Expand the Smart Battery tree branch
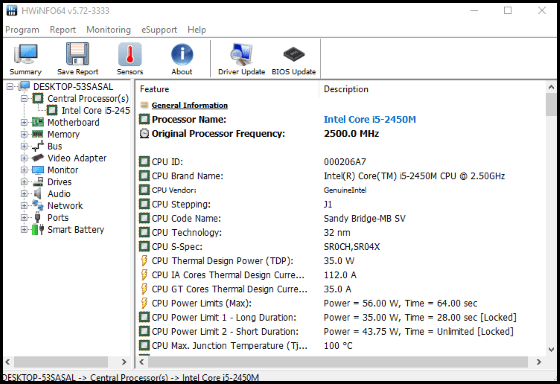Image resolution: width=560 pixels, height=384 pixels. 24,230
